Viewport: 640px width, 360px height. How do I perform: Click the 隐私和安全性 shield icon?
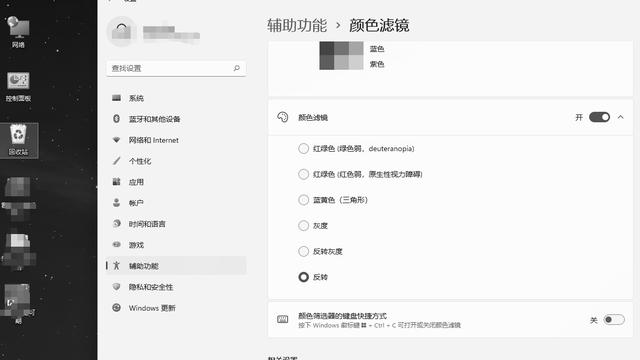(116, 287)
